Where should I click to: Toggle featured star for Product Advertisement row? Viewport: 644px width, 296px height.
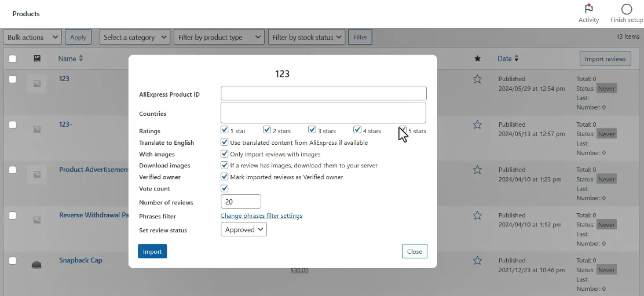click(477, 170)
